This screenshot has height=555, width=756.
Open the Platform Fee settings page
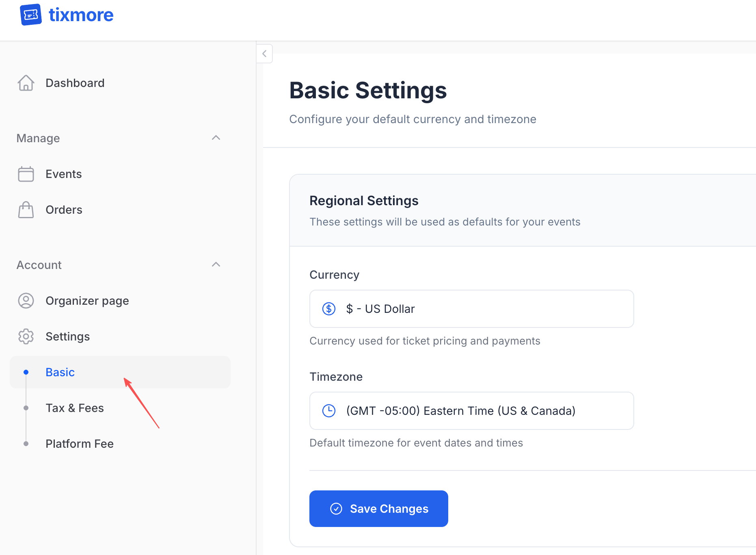point(80,443)
